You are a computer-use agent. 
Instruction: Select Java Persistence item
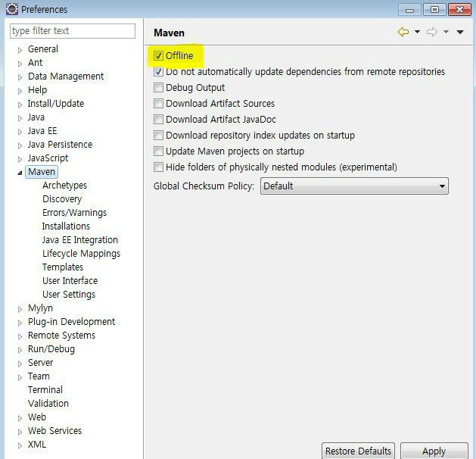click(x=60, y=145)
